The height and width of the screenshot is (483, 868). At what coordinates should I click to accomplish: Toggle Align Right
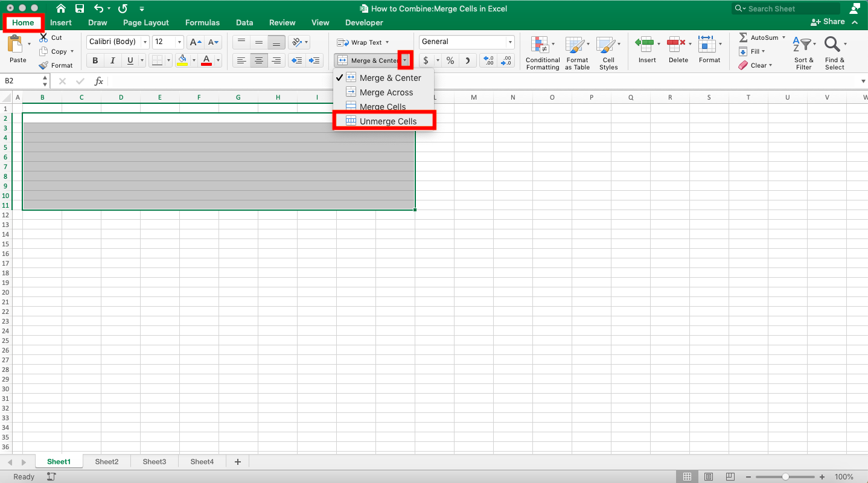[x=276, y=60]
